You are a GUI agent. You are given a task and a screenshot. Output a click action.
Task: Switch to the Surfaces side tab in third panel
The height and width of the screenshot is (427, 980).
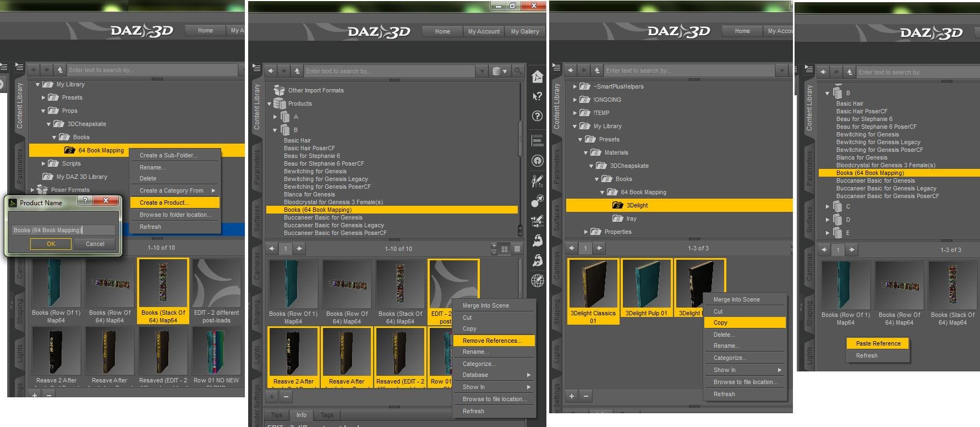(557, 217)
